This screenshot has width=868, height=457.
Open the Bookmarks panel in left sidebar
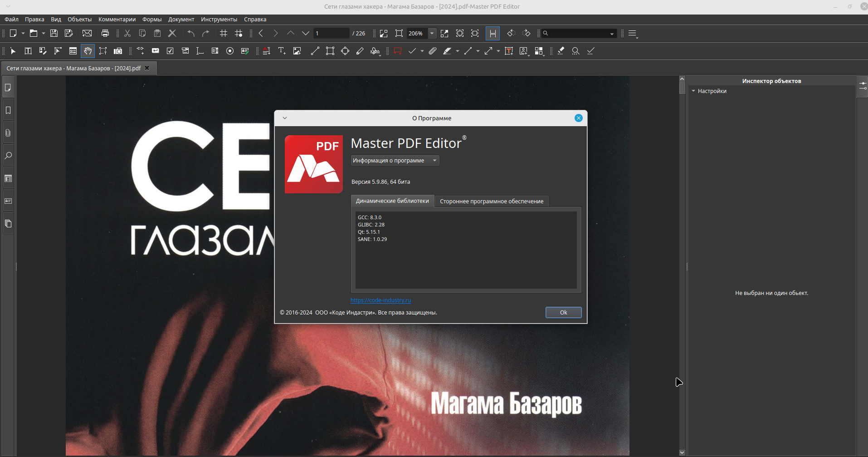(8, 110)
